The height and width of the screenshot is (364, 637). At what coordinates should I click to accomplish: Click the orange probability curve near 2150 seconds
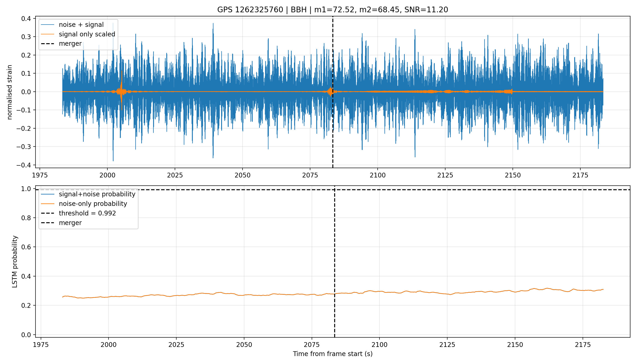515,292
